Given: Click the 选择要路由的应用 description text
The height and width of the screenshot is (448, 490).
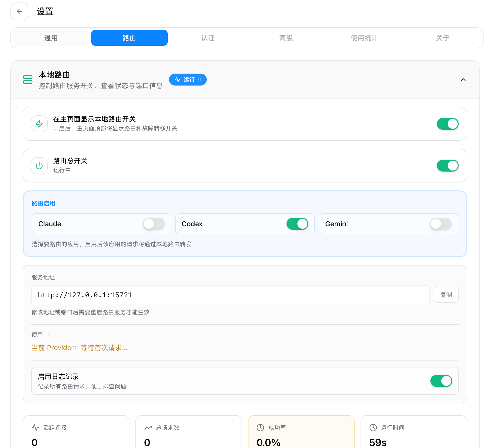Looking at the screenshot, I should point(112,244).
